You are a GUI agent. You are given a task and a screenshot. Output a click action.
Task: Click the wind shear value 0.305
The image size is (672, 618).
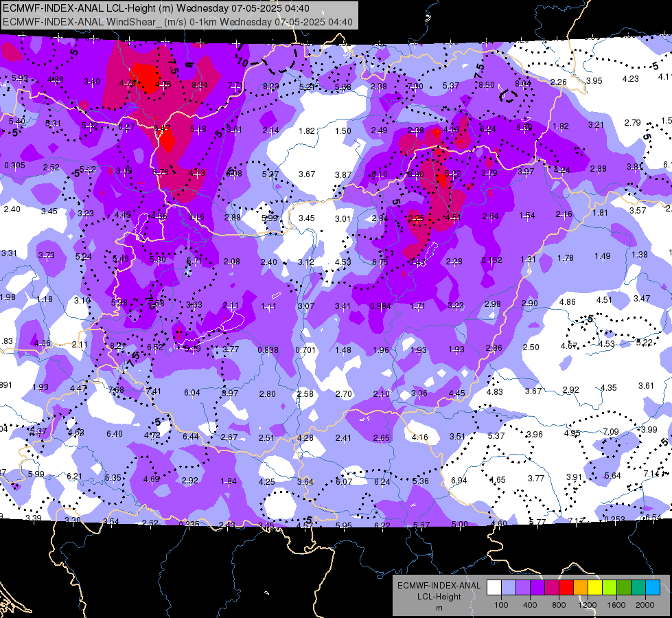point(14,165)
